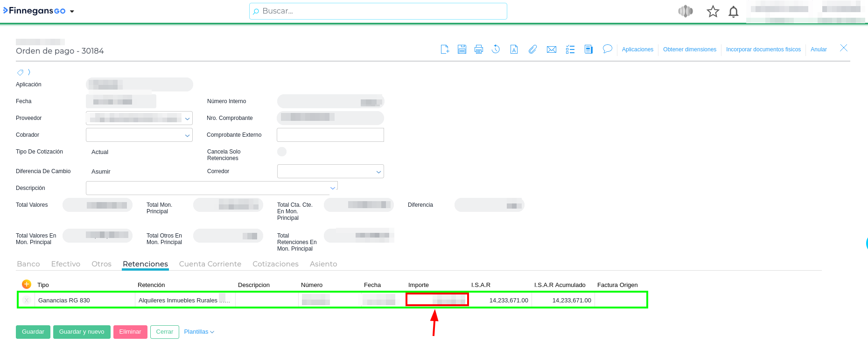Screen dimensions: 868x343
Task: Remove the Ganancias RG 830 row
Action: click(x=27, y=300)
